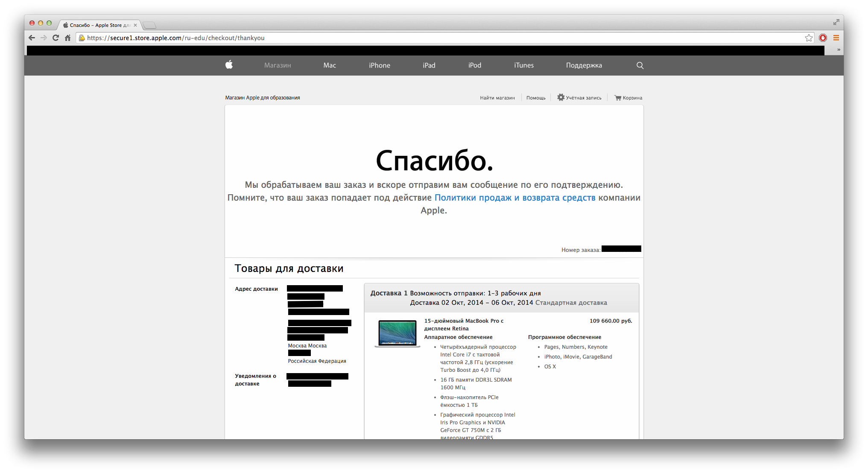Click the browser Back arrow
This screenshot has width=868, height=473.
point(32,38)
